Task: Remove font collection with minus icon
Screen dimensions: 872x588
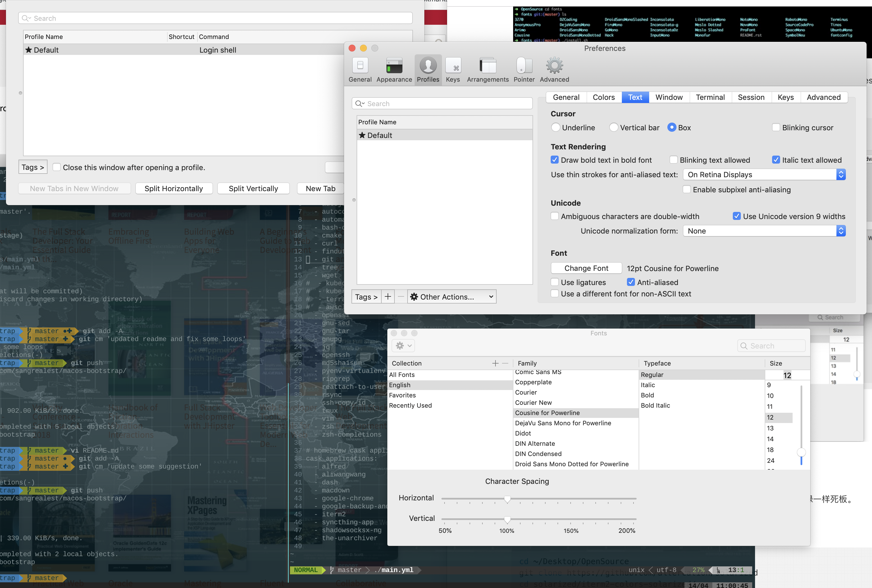Action: tap(505, 363)
